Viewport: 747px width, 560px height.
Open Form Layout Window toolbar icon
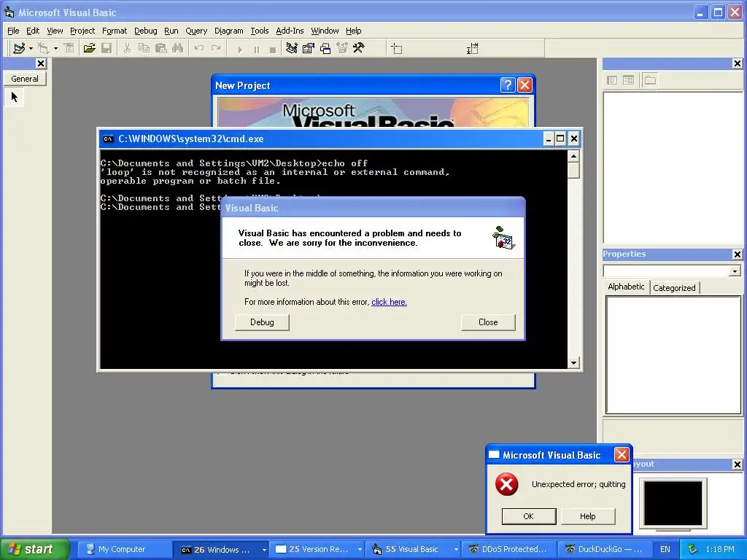point(325,48)
